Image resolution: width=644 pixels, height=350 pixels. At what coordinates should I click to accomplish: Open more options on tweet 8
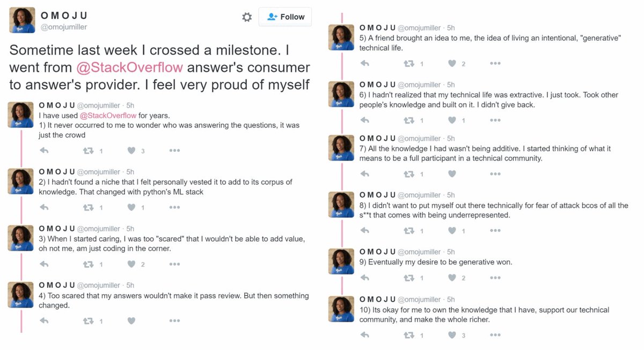495,231
